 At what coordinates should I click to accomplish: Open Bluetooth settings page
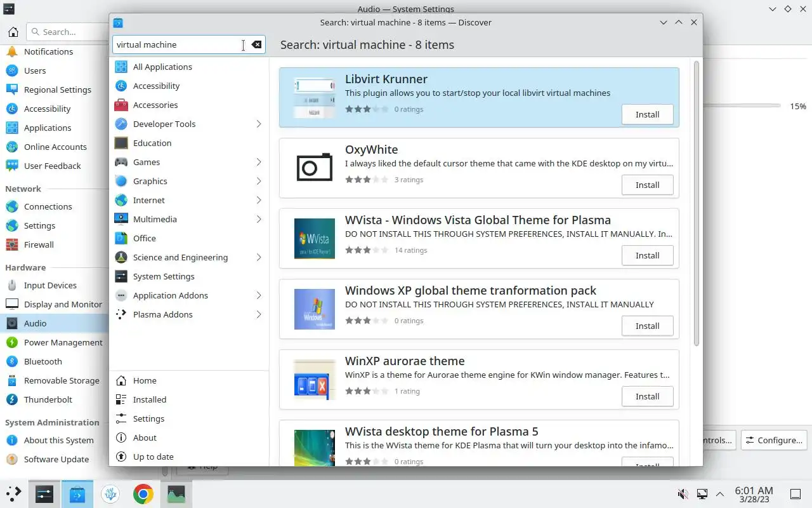tap(43, 361)
